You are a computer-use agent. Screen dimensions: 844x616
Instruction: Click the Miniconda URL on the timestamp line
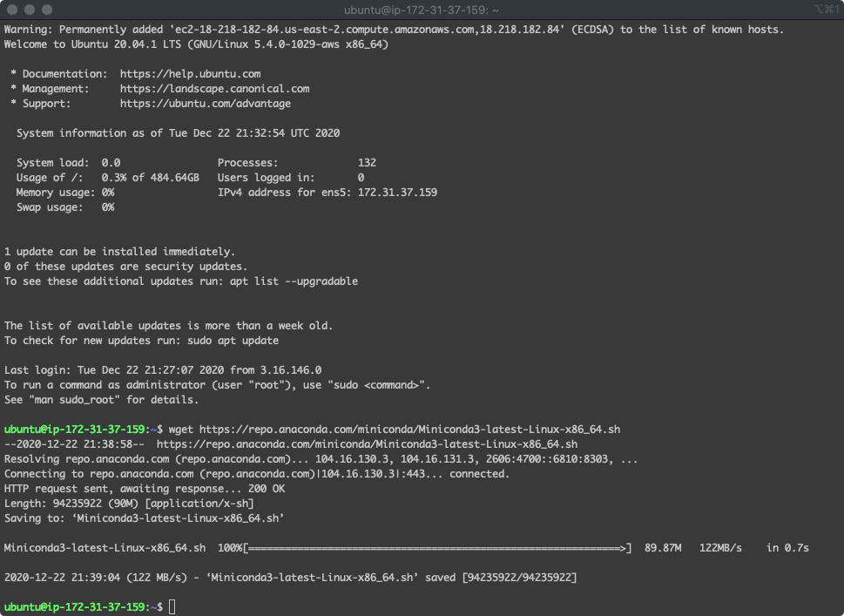367,444
